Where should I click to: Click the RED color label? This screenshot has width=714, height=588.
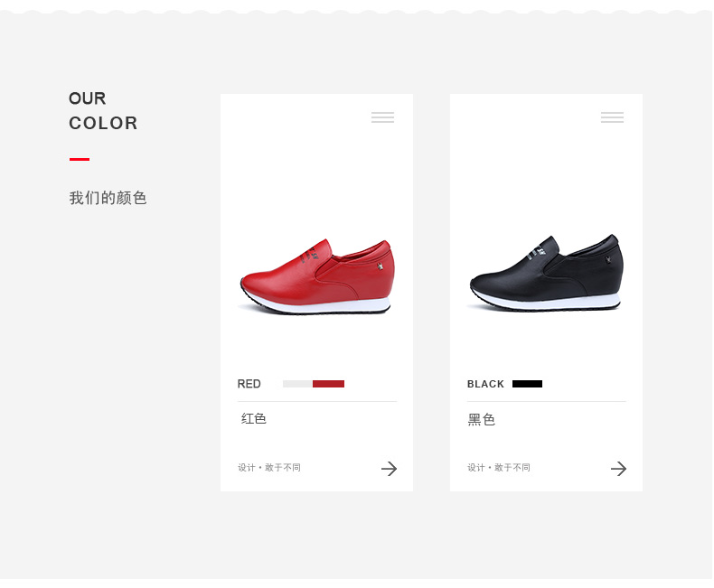(x=249, y=384)
